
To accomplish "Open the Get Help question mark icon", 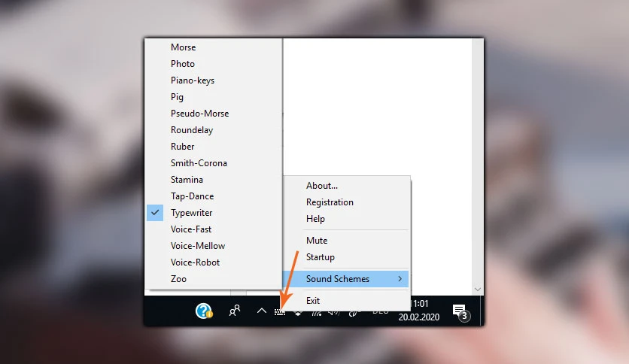I will click(204, 311).
